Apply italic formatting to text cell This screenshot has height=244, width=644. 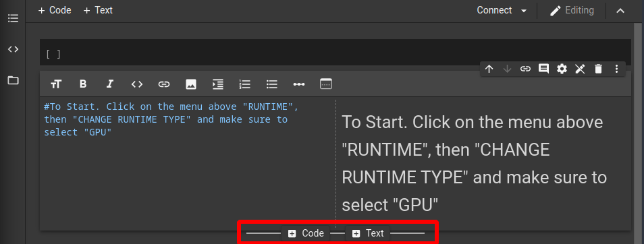109,84
